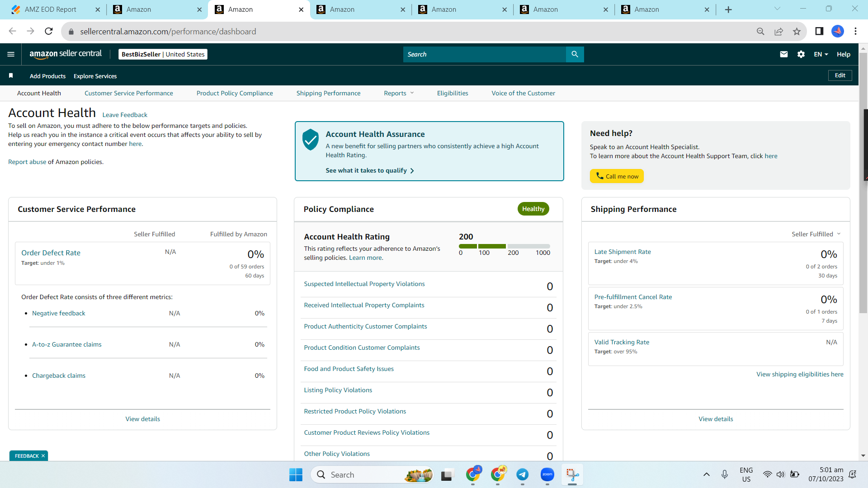This screenshot has height=488, width=868.
Task: Open the Eligibilities tab
Action: (453, 93)
